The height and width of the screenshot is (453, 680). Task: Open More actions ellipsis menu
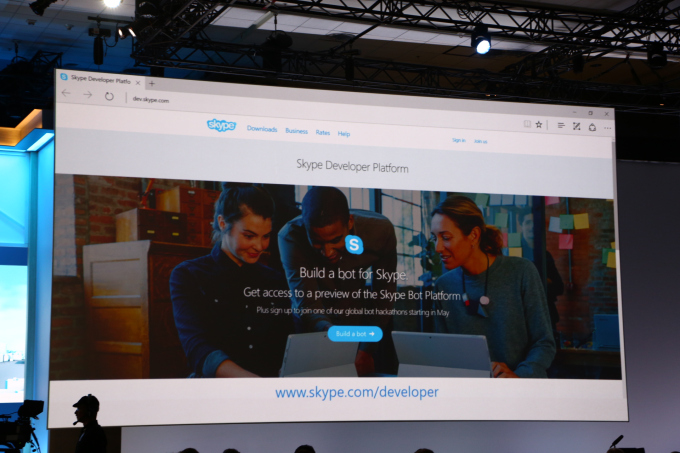pos(608,128)
